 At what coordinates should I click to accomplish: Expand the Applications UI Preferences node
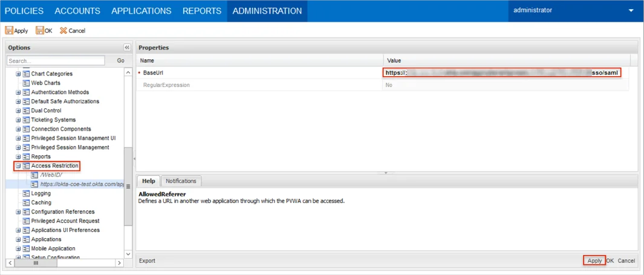pos(18,230)
